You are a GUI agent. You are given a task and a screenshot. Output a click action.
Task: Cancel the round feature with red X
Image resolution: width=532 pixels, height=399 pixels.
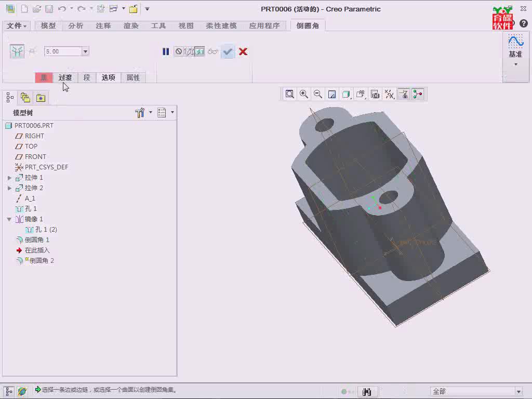[243, 51]
